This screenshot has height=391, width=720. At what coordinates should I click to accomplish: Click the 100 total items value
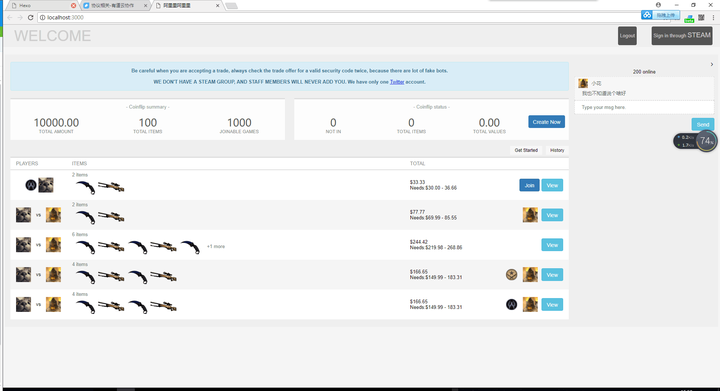coord(148,123)
